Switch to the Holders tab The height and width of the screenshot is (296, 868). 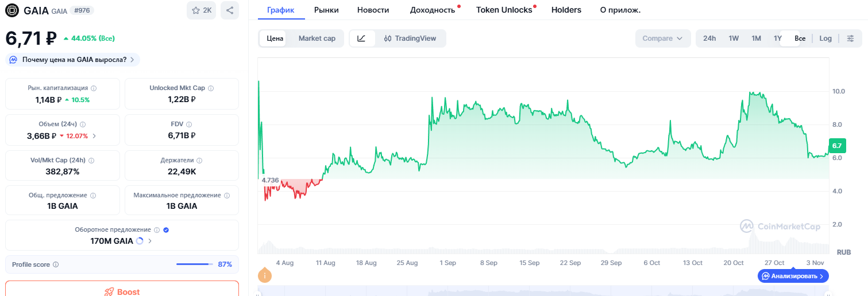(566, 10)
